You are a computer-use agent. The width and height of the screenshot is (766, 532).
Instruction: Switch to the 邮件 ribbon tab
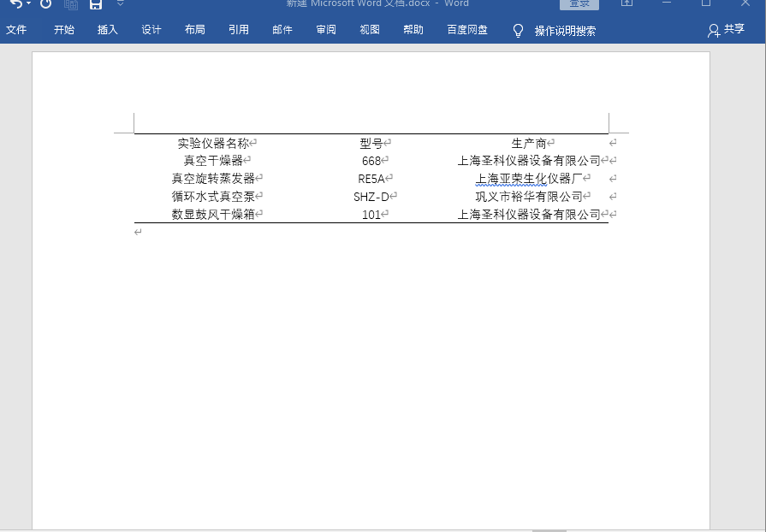coord(282,30)
